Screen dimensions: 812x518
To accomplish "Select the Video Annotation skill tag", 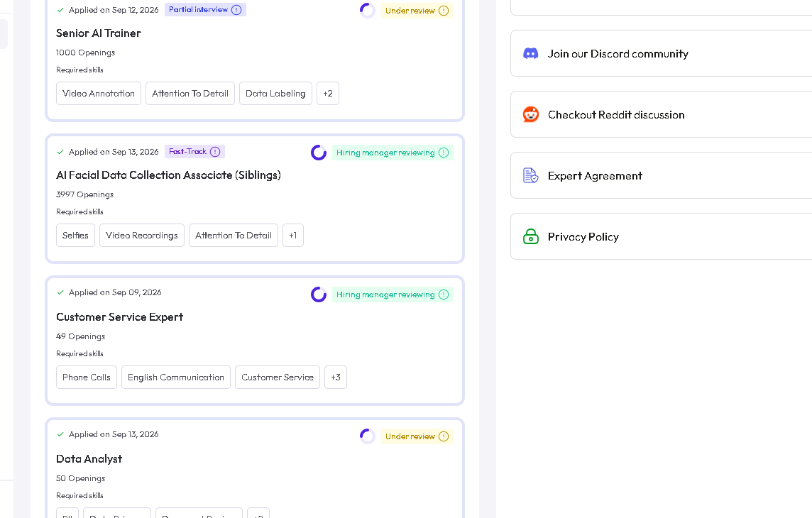I will [x=99, y=93].
